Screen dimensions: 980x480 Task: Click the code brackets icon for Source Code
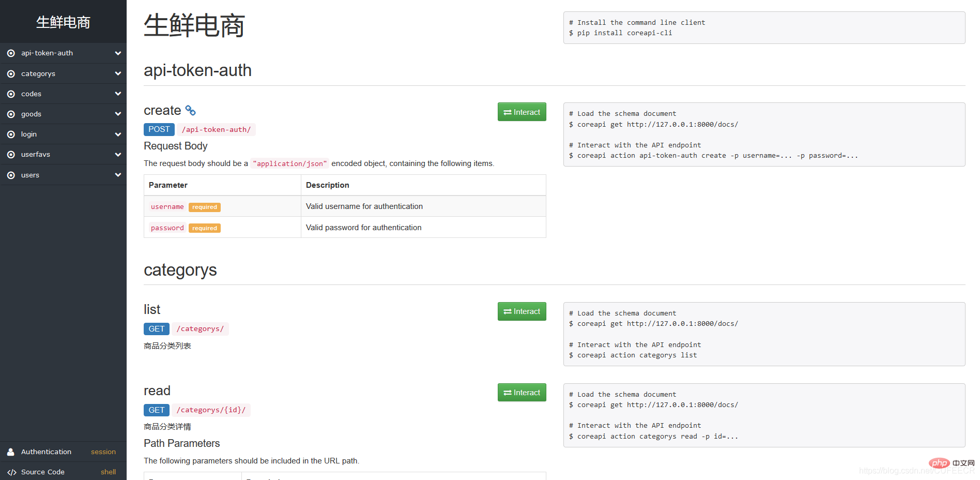coord(11,472)
